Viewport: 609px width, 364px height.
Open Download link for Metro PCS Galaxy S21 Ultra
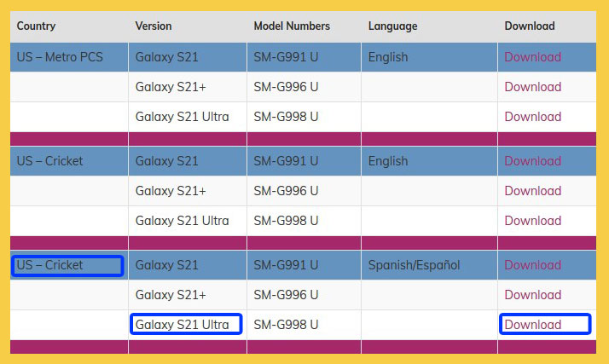tap(532, 117)
